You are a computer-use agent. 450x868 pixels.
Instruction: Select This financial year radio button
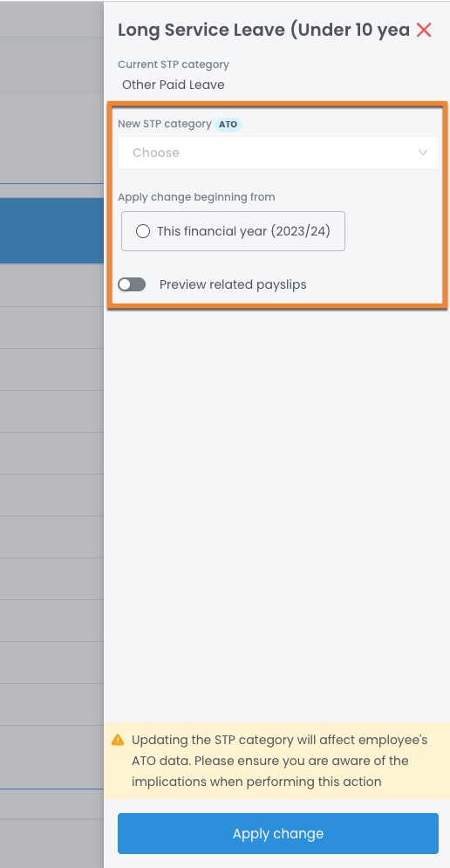pyautogui.click(x=143, y=231)
